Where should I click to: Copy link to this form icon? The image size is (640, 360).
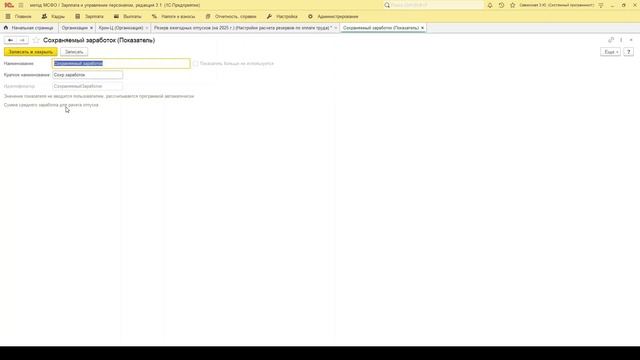(611, 40)
